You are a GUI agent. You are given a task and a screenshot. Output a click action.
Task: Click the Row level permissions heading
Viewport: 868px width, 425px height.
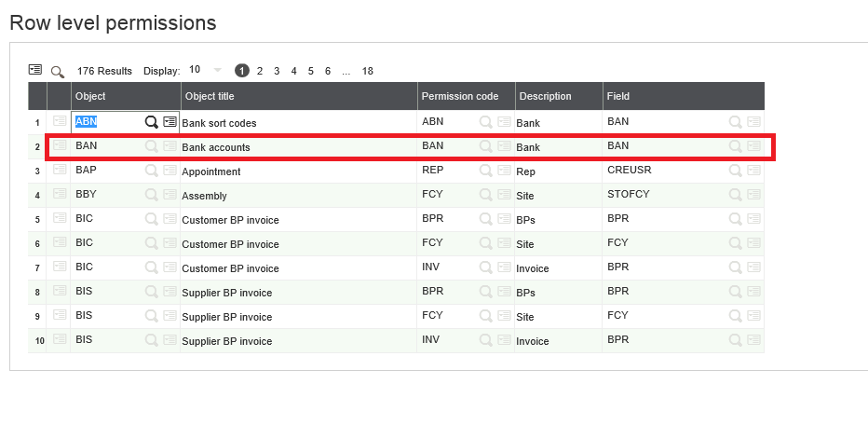tap(113, 22)
